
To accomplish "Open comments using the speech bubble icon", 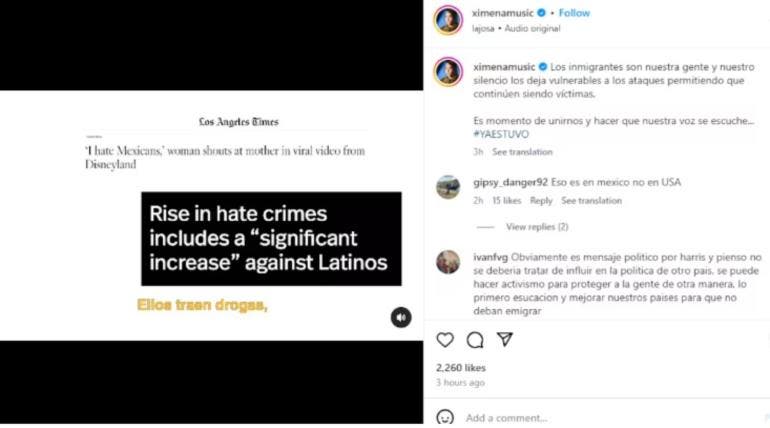I will pyautogui.click(x=475, y=340).
